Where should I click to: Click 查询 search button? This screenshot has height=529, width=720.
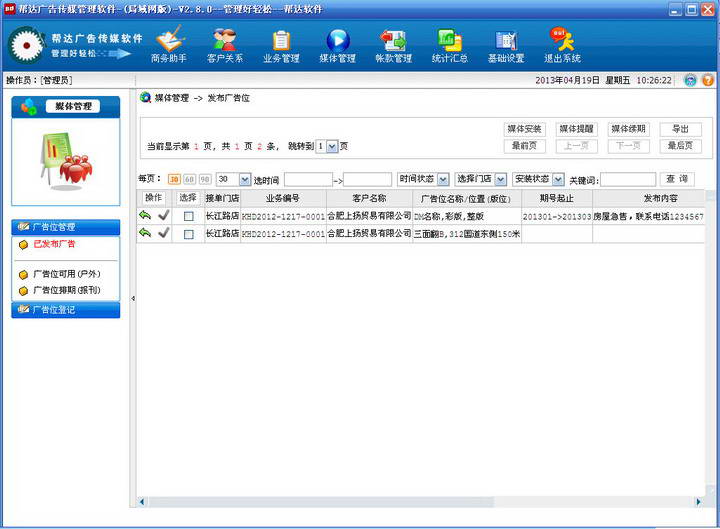[x=677, y=179]
